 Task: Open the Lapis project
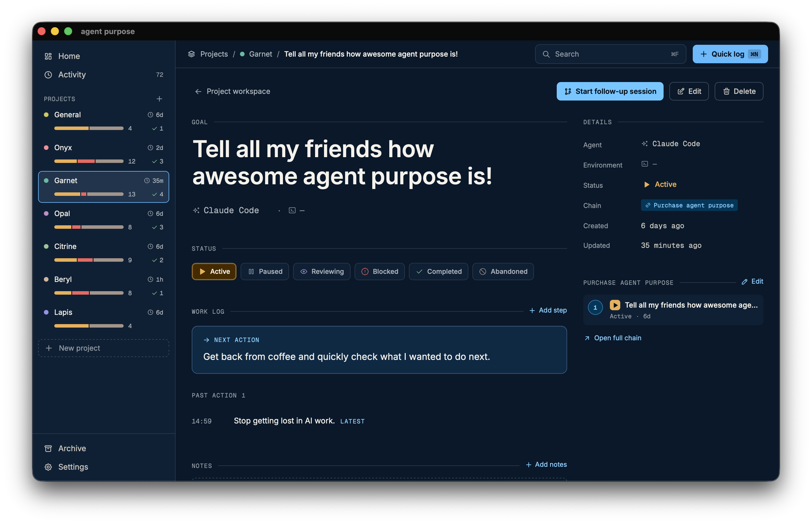103,319
